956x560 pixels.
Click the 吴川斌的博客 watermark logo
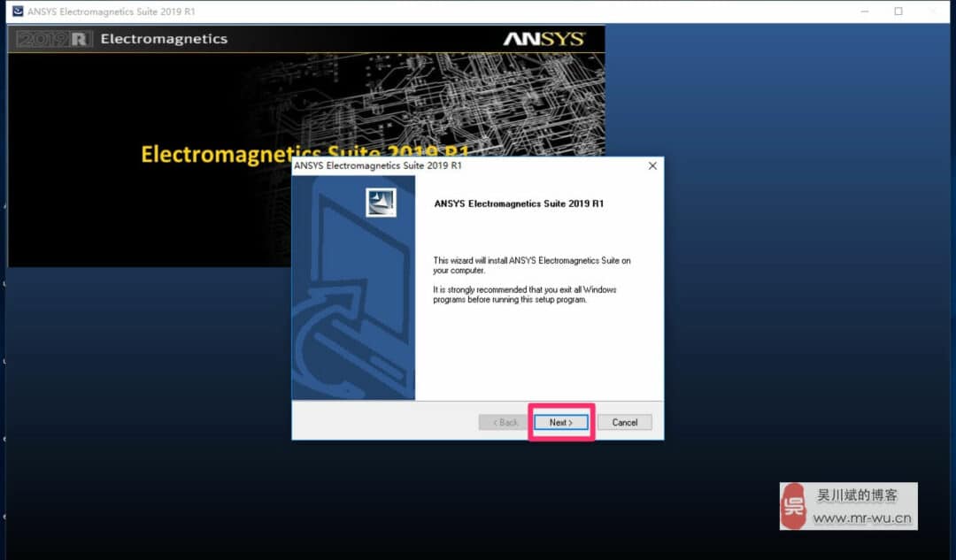pos(795,504)
